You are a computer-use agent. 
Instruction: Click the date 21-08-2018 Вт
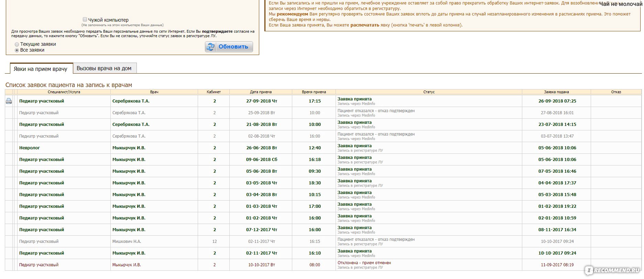pyautogui.click(x=262, y=125)
